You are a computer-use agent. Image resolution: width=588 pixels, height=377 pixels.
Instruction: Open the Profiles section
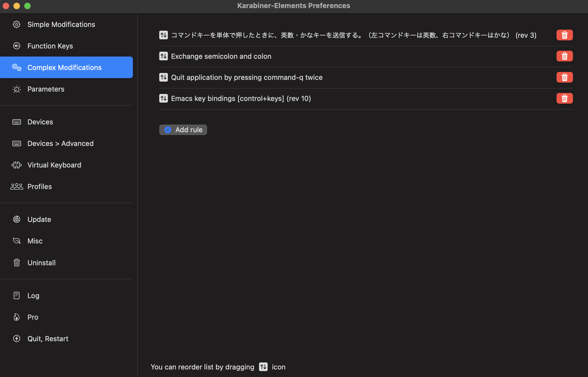click(x=40, y=187)
